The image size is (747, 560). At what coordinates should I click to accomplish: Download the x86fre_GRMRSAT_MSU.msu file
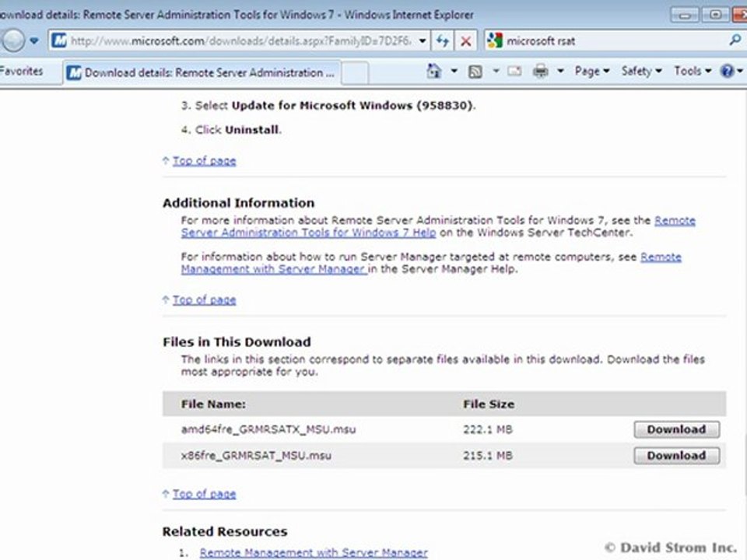[676, 456]
